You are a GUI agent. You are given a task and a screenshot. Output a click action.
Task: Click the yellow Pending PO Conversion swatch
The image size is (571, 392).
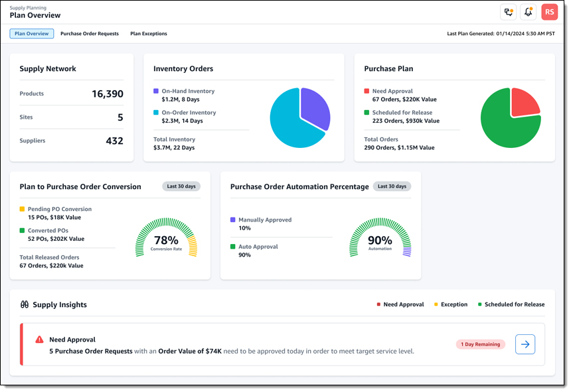[x=22, y=209]
